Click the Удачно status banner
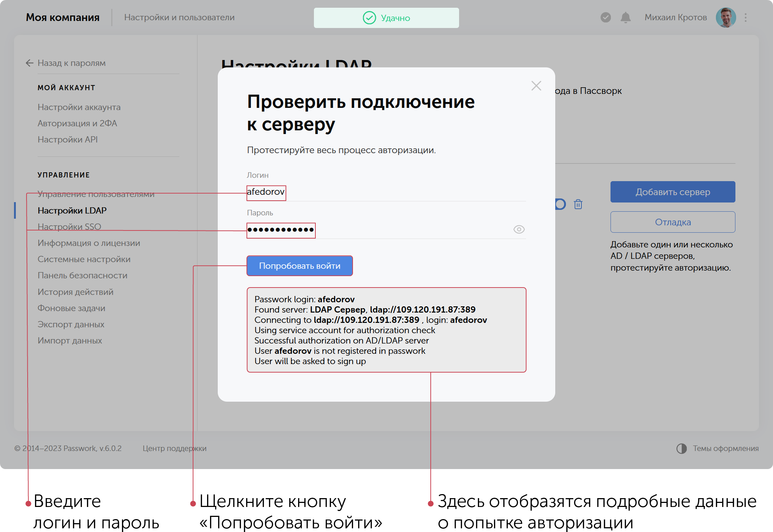773x532 pixels. [x=386, y=18]
